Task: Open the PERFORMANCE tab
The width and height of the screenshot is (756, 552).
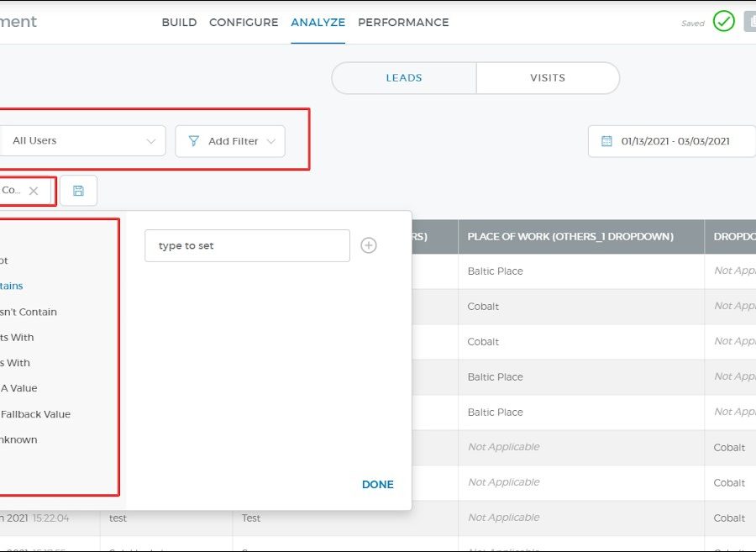Action: [x=403, y=23]
